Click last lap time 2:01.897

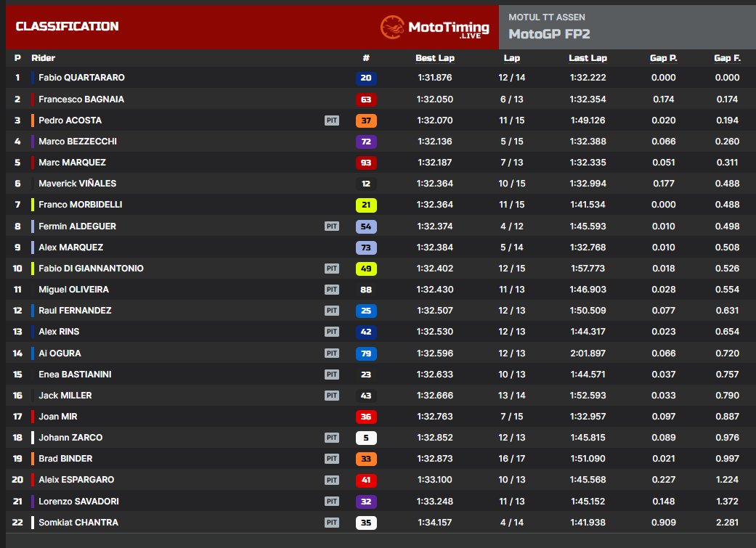[588, 353]
